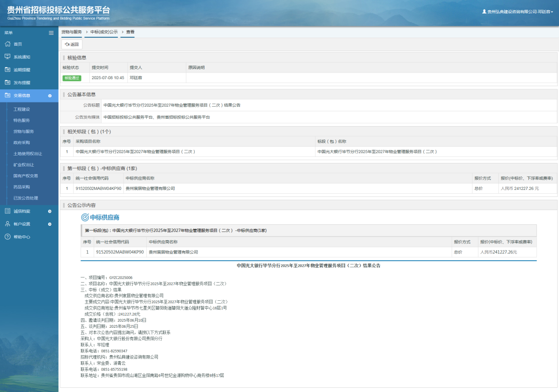Click phone number 0851-85755198
Viewport: 559px width, 392px height.
(114, 369)
